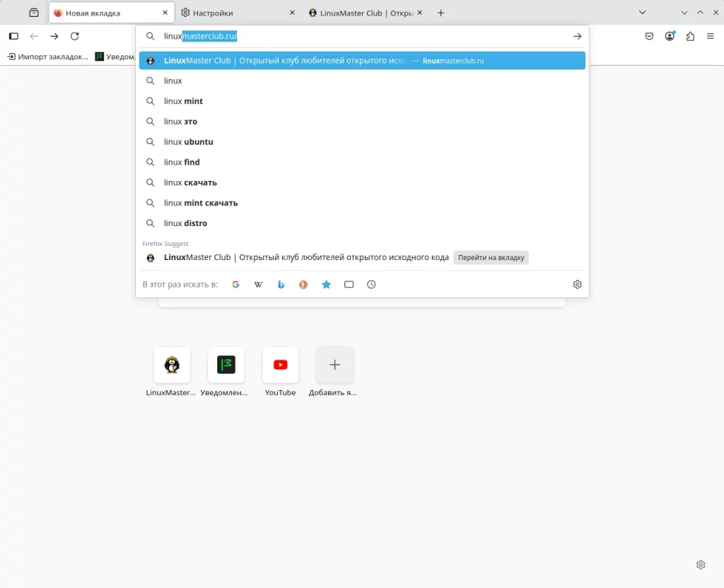The width and height of the screenshot is (724, 588).
Task: Reload the page with refresh icon
Action: (74, 36)
